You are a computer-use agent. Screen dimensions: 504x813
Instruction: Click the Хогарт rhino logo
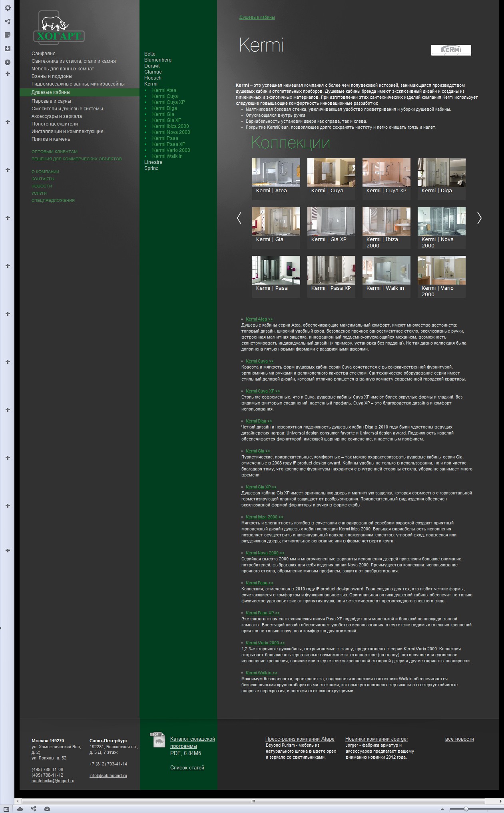(x=59, y=27)
